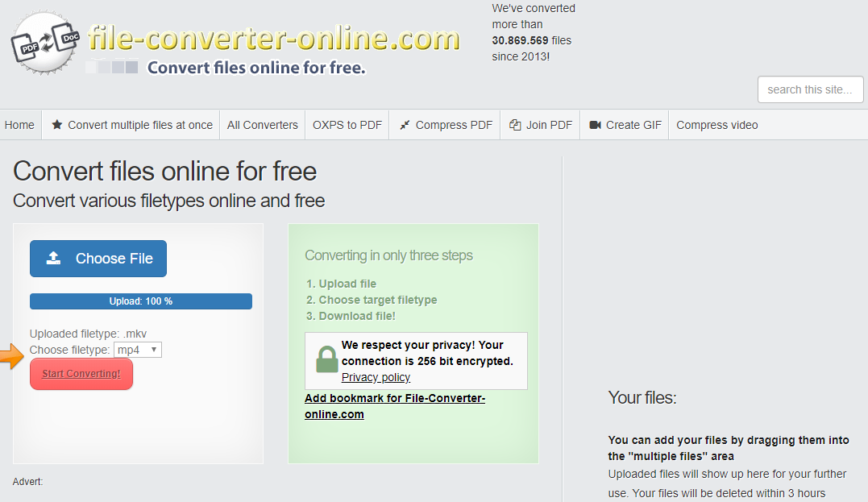
Task: Click the green padlock privacy icon
Action: click(326, 359)
